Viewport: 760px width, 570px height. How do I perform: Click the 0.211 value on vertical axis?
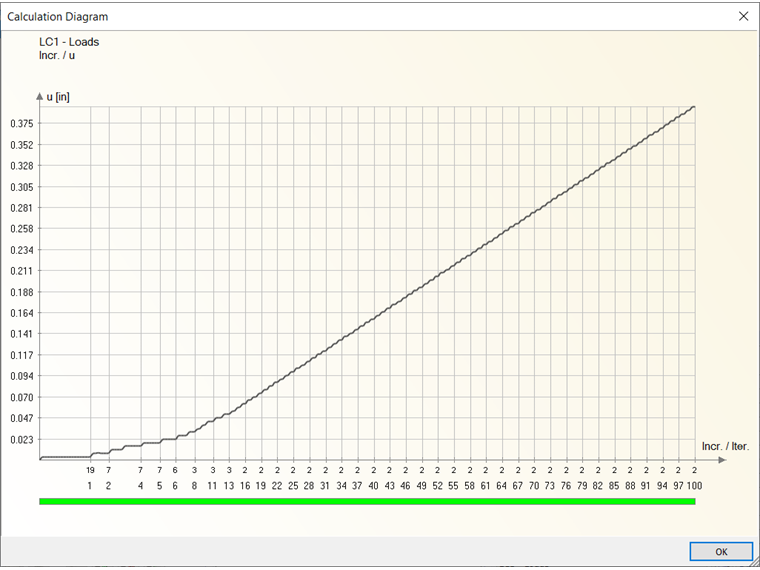tap(21, 271)
